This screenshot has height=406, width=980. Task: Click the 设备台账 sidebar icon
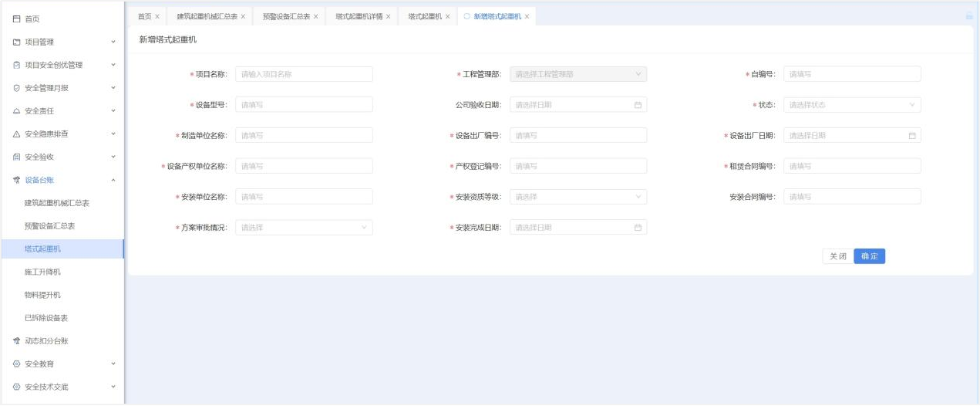click(x=16, y=181)
